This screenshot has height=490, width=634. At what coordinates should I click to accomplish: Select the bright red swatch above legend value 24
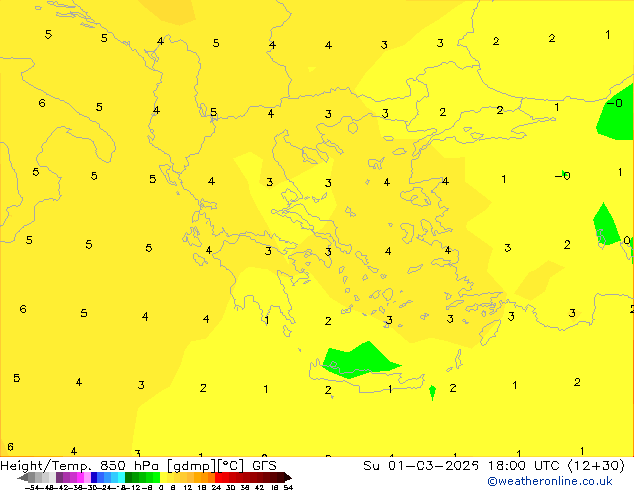218,477
